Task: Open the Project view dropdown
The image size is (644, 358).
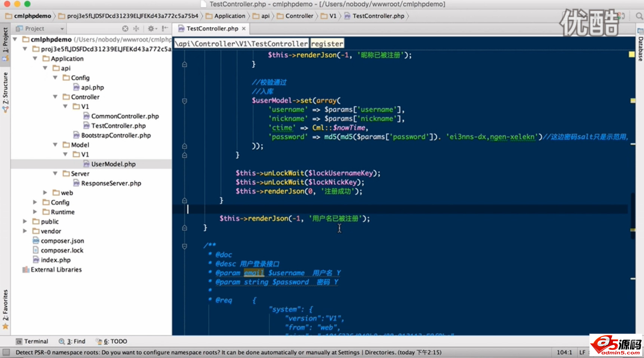Action: coord(62,28)
